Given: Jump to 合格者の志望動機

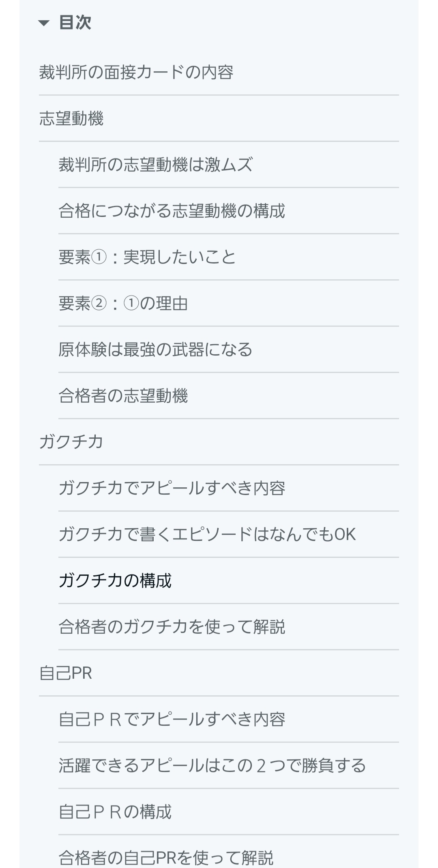Looking at the screenshot, I should coord(123,396).
